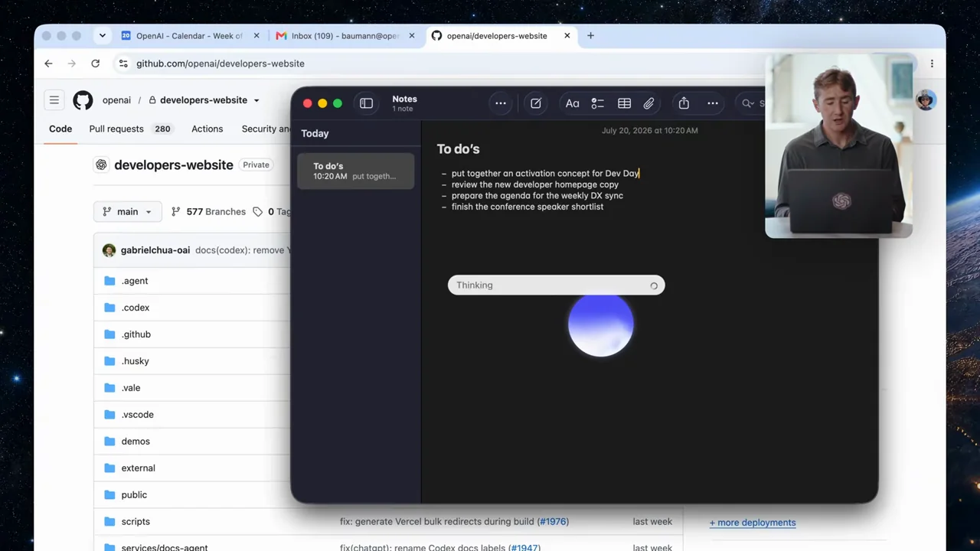Click the 'review the new developer homepage copy' line
This screenshot has width=980, height=551.
click(534, 184)
